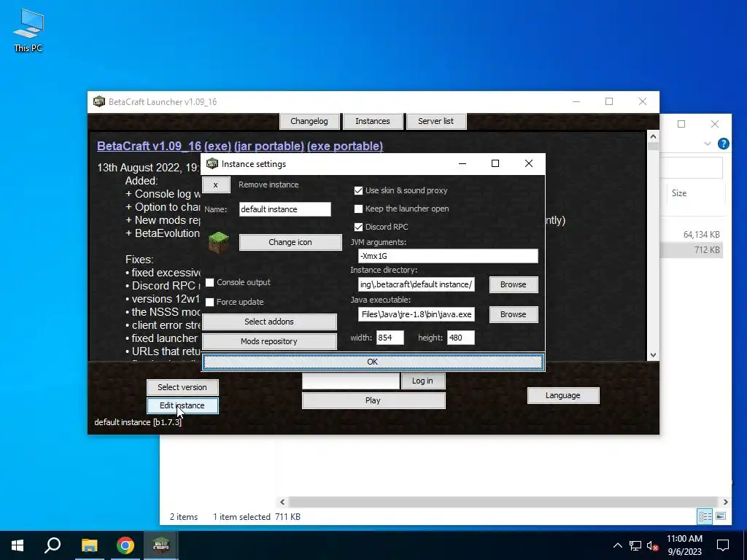This screenshot has height=560, width=747.
Task: Open the Language button
Action: pos(562,395)
